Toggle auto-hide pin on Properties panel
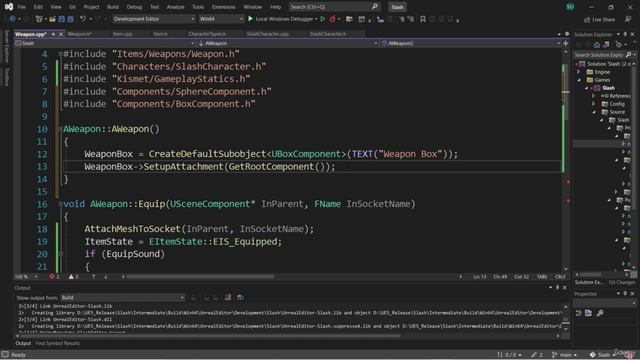 [625, 294]
